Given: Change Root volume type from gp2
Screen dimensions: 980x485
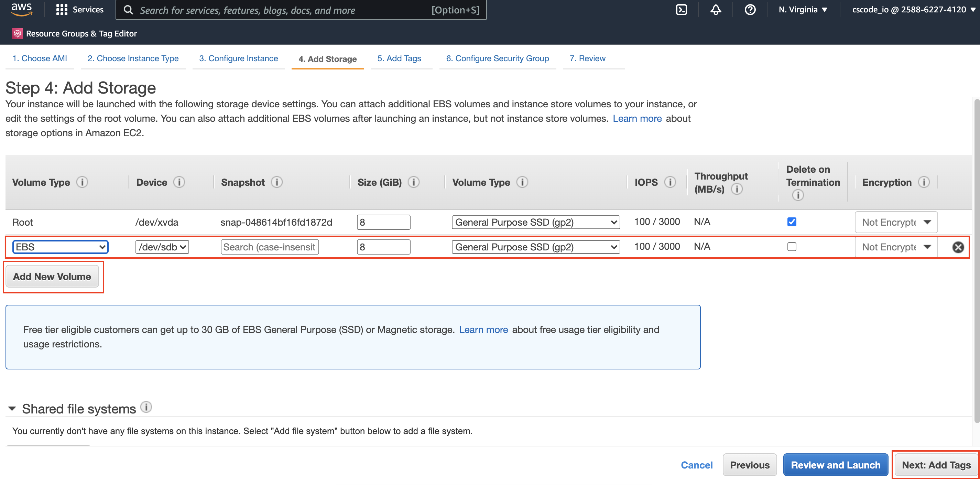Looking at the screenshot, I should coord(535,221).
